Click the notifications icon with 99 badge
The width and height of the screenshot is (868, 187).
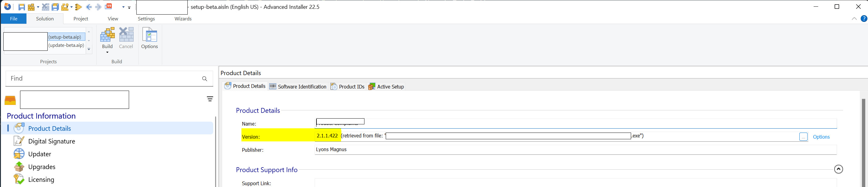click(x=108, y=7)
